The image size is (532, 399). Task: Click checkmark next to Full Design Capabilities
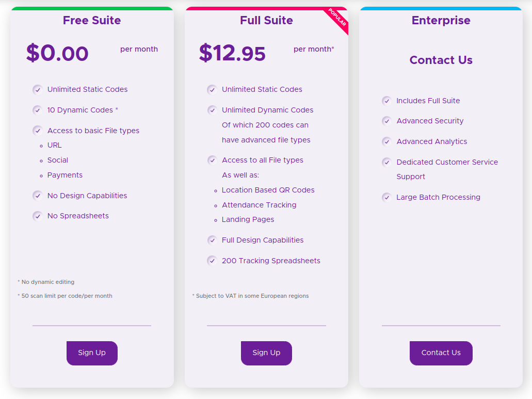click(212, 240)
